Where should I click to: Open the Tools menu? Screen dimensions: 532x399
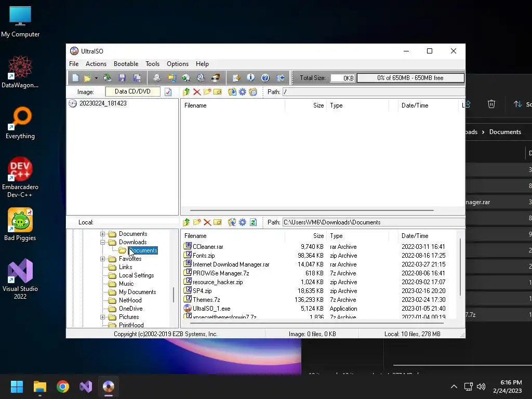pos(152,64)
